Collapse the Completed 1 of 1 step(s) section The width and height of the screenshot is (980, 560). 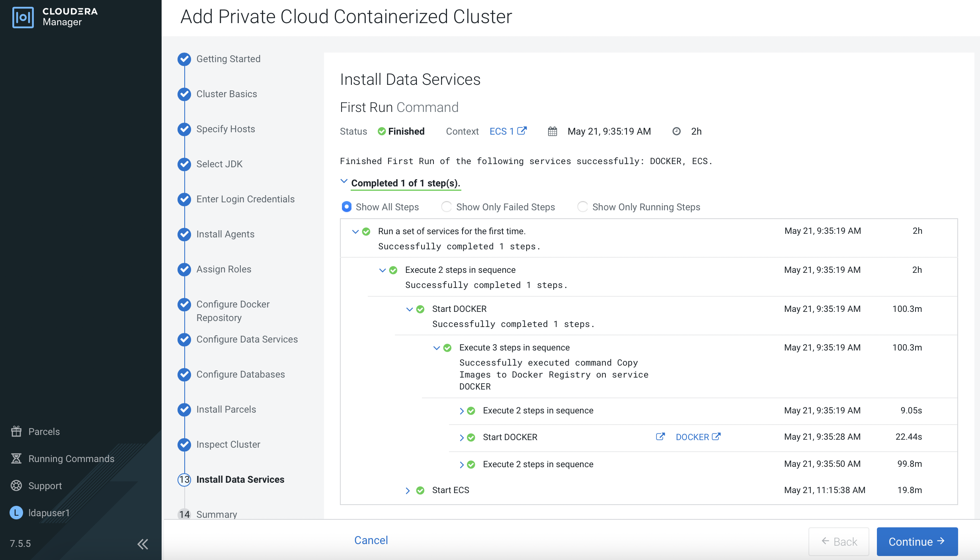point(344,182)
